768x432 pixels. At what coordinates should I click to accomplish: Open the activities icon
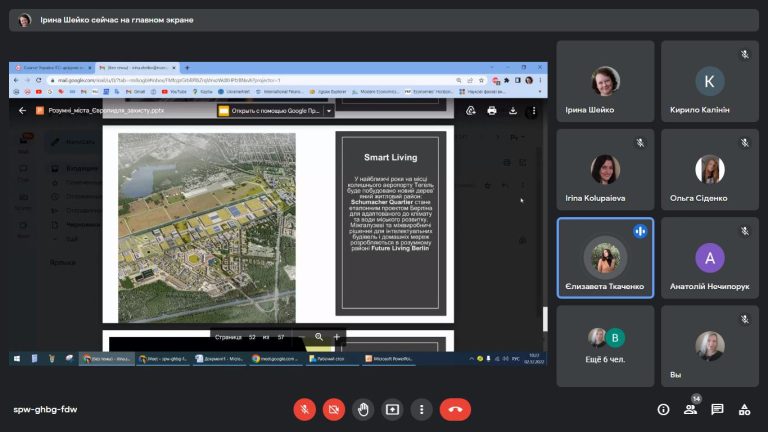click(744, 409)
